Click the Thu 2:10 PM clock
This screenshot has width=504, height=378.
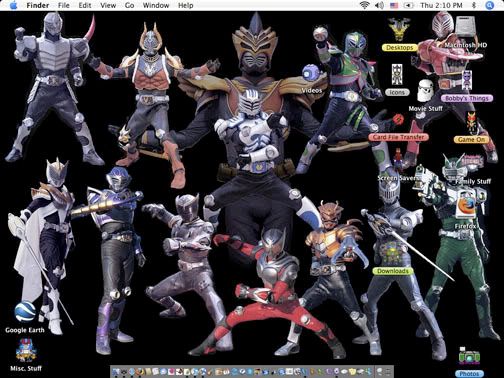pos(441,5)
